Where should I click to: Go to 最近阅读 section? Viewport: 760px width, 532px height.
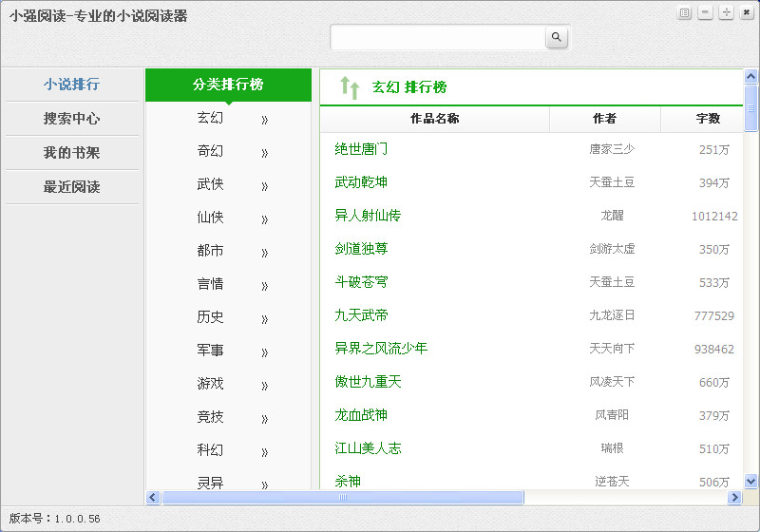point(72,186)
